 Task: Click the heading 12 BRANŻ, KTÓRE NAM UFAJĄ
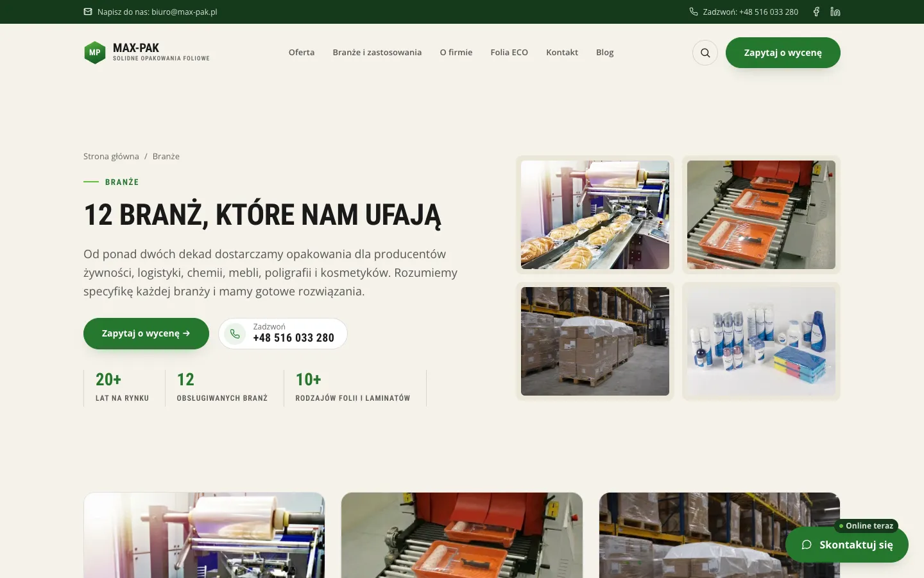[x=262, y=215]
